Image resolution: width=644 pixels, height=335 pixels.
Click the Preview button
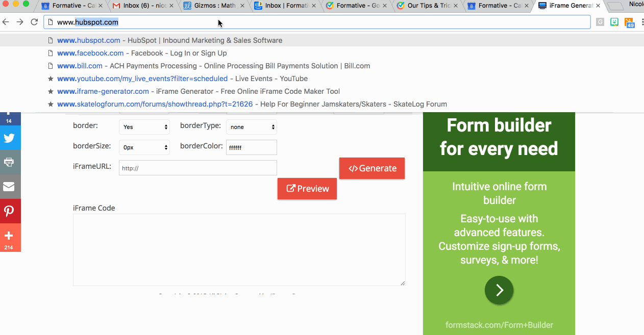click(307, 189)
